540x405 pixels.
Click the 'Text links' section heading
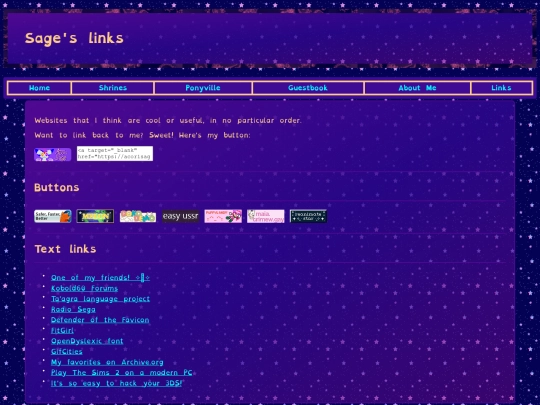65,249
